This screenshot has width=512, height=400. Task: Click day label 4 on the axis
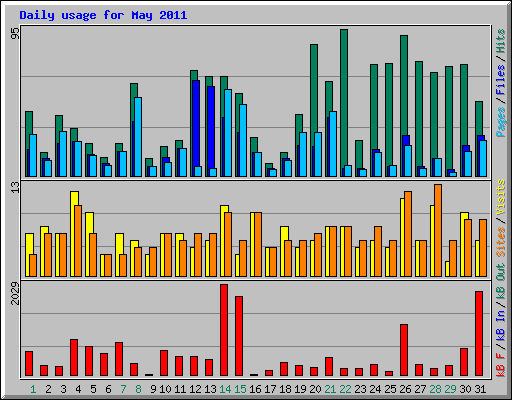coord(78,389)
